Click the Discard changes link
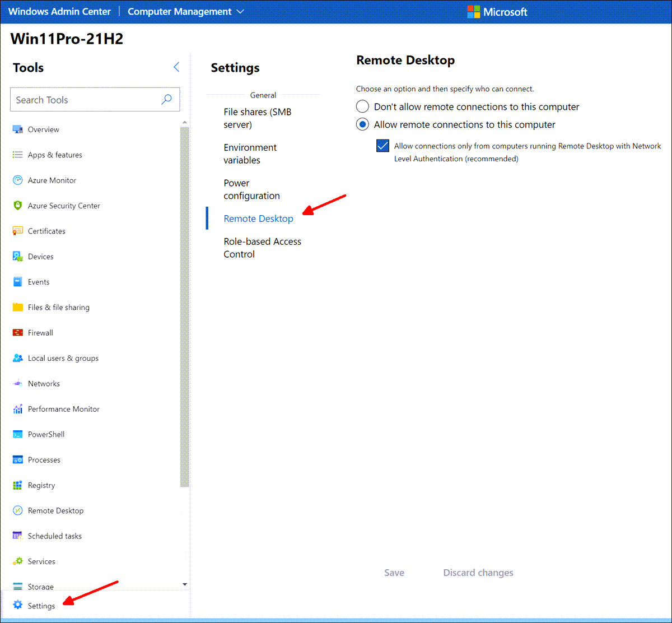This screenshot has width=672, height=623. pyautogui.click(x=478, y=573)
